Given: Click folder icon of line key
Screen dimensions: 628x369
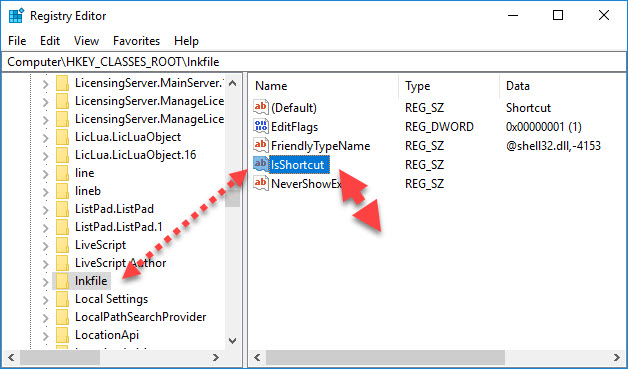Looking at the screenshot, I should [x=62, y=173].
